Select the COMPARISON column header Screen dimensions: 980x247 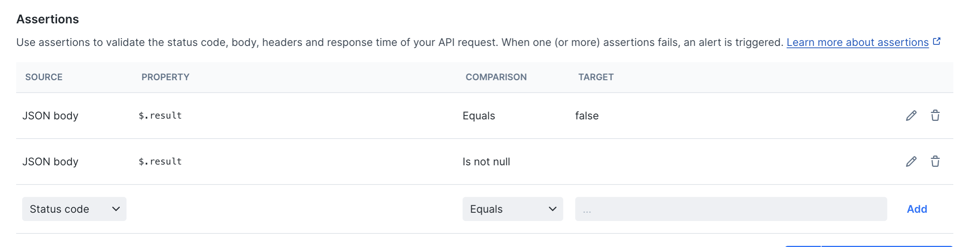pyautogui.click(x=497, y=77)
